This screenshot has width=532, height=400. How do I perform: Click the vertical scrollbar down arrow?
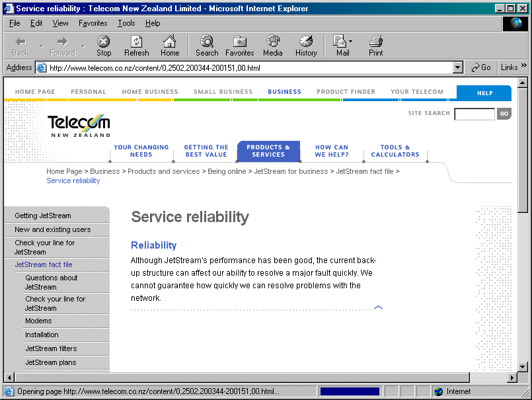coord(523,366)
